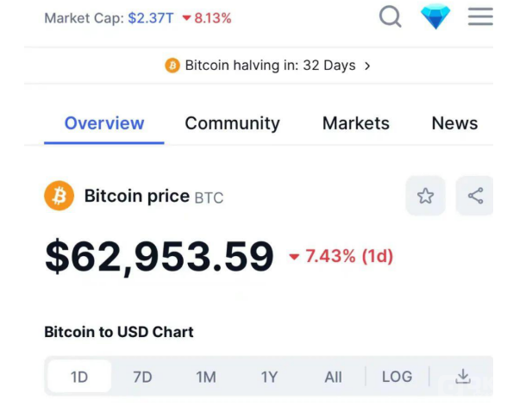Viewport: 532px width, 406px height.
Task: Switch chart range to 7D
Action: click(142, 377)
